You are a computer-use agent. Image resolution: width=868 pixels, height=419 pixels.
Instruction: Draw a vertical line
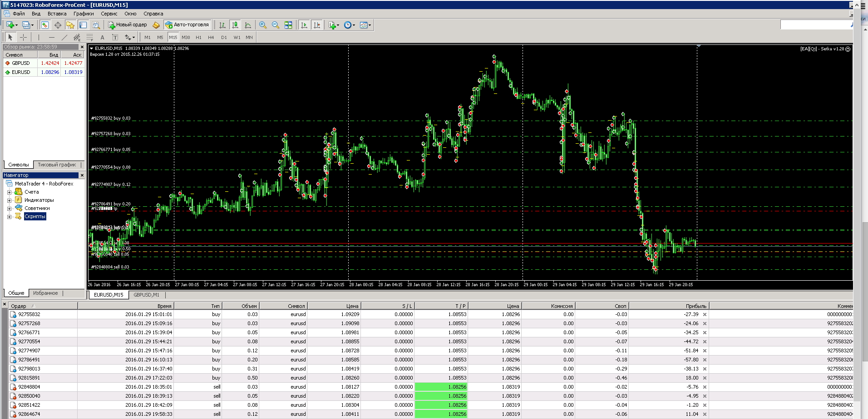click(39, 37)
